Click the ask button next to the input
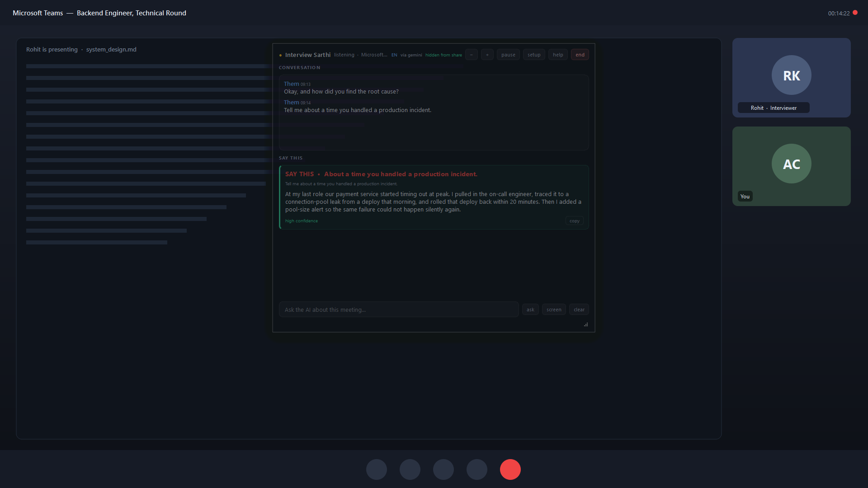Image resolution: width=868 pixels, height=488 pixels. (x=530, y=310)
